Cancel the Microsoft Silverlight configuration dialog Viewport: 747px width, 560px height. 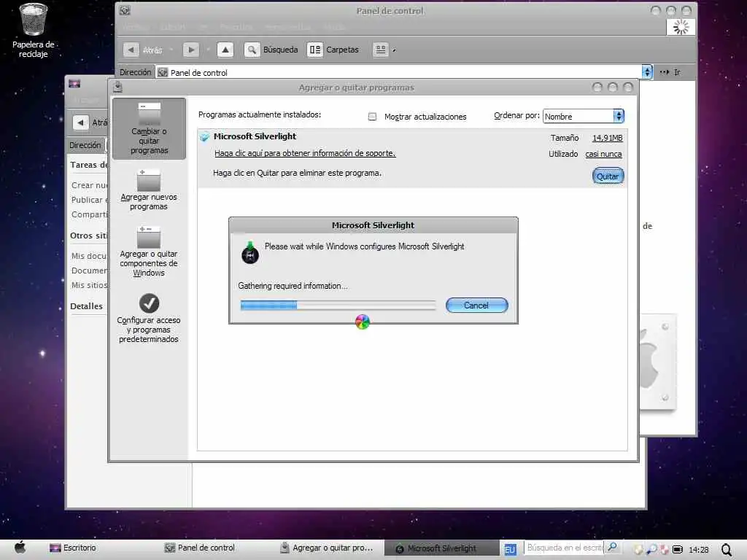click(x=477, y=306)
